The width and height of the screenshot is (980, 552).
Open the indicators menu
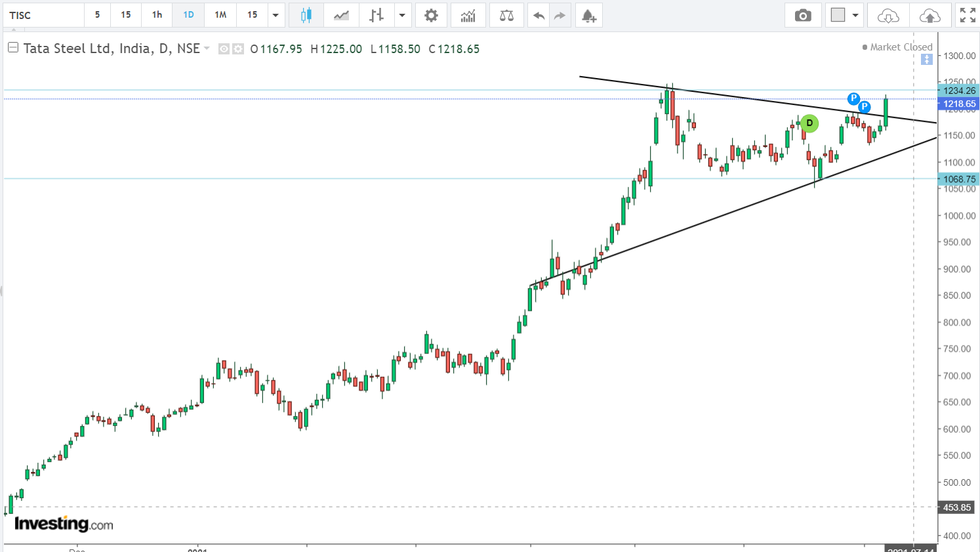pyautogui.click(x=468, y=15)
